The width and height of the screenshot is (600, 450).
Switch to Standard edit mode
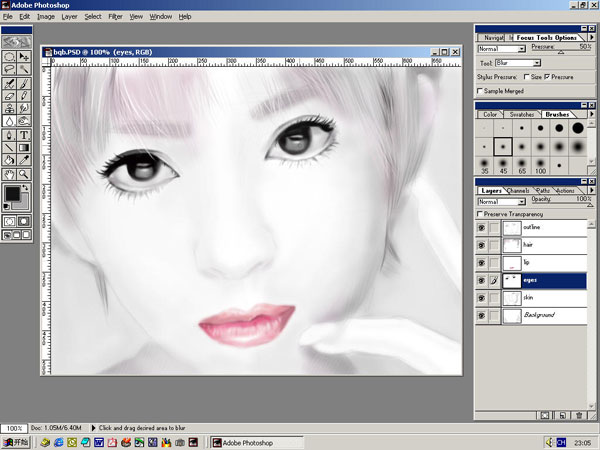(x=9, y=221)
